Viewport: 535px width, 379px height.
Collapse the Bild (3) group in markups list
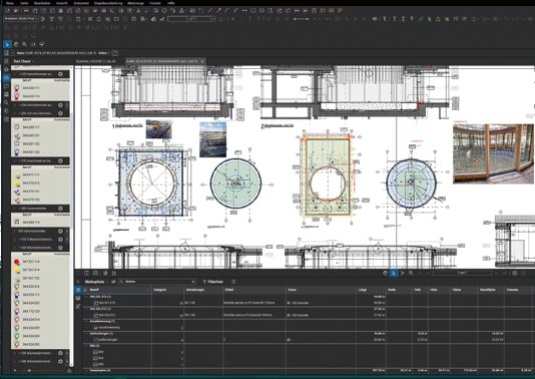(86, 346)
